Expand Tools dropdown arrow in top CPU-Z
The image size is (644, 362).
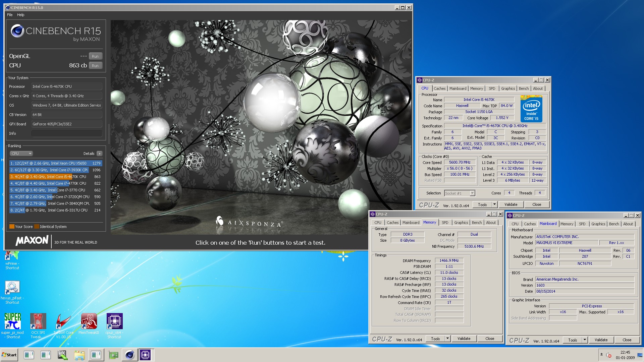(x=494, y=204)
